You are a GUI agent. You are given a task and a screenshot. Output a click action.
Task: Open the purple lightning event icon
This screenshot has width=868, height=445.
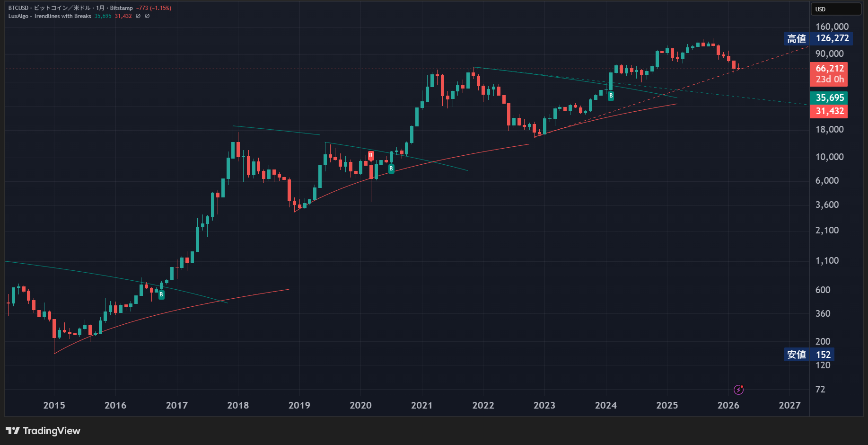coord(738,390)
